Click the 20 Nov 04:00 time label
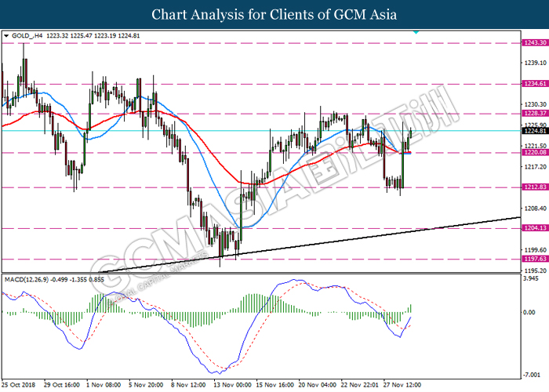Screen dimensions: 549x392 (x=317, y=385)
